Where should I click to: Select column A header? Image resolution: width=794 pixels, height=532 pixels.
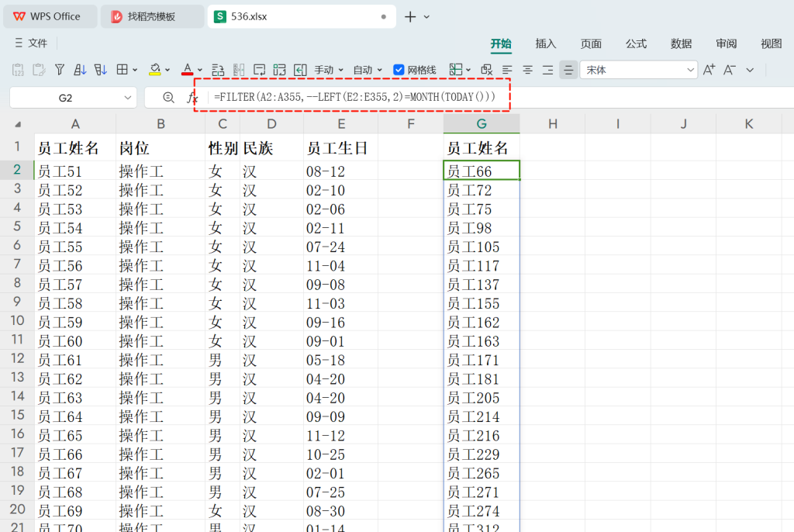pos(75,124)
